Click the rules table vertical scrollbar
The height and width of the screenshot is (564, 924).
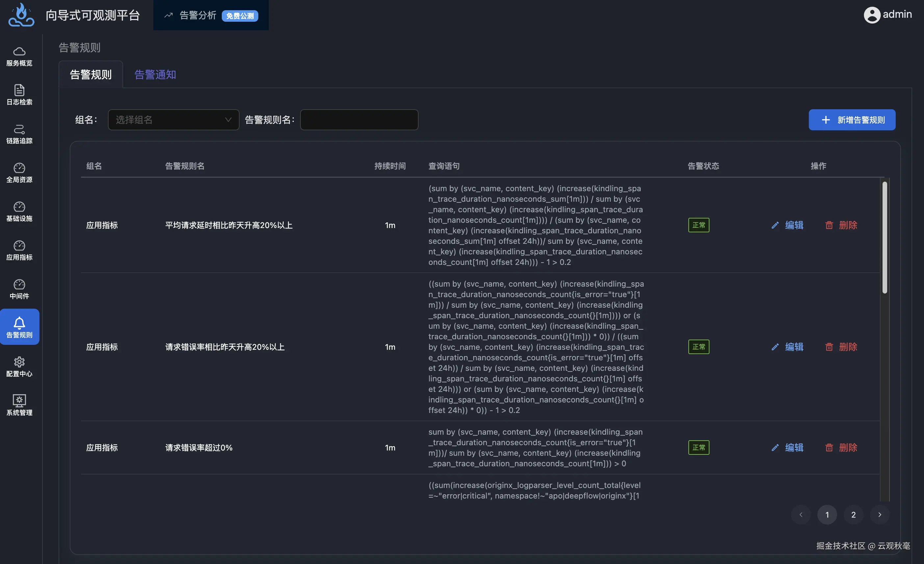click(884, 237)
